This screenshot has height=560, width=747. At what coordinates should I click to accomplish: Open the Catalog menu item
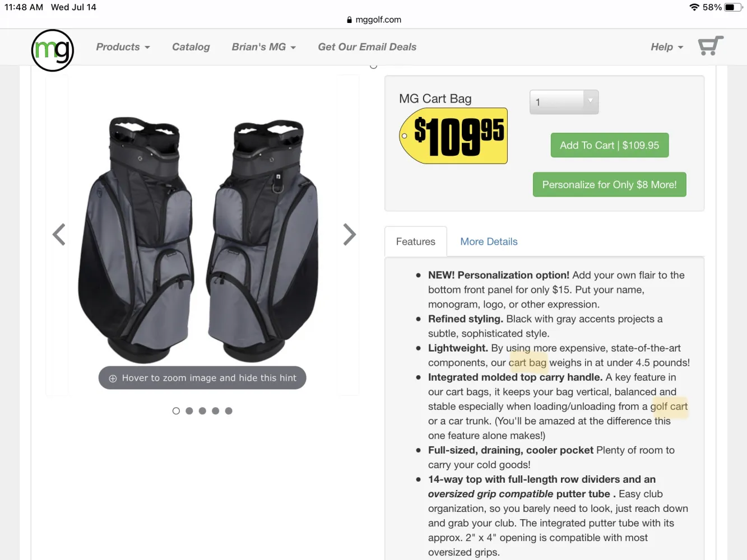(x=191, y=47)
